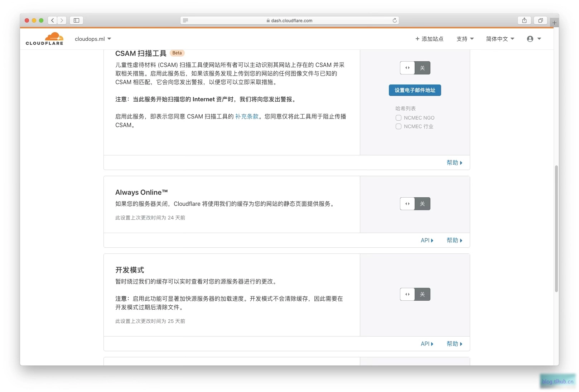The height and width of the screenshot is (392, 579).
Task: Open the 补充条款 link
Action: 247,116
